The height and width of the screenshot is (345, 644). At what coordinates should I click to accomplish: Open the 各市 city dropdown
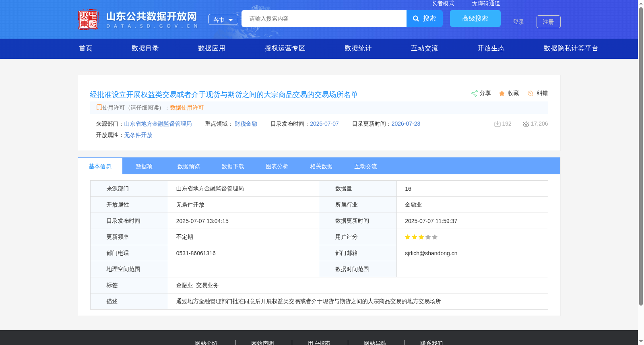(223, 19)
